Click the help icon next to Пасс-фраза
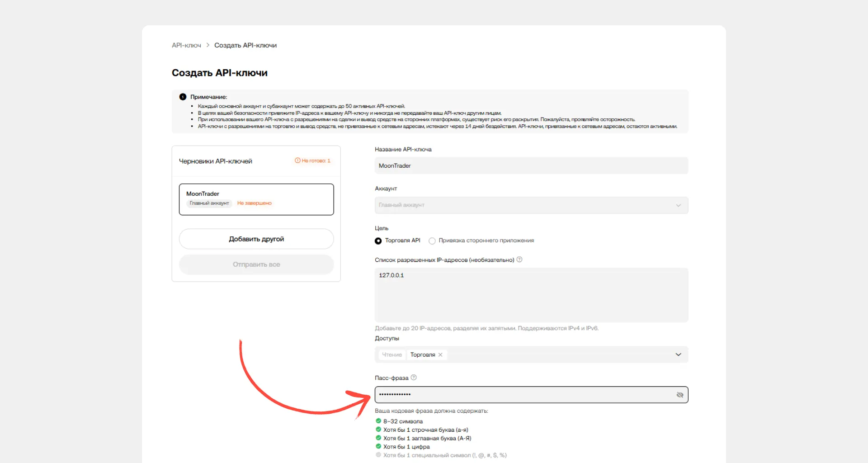 (413, 378)
